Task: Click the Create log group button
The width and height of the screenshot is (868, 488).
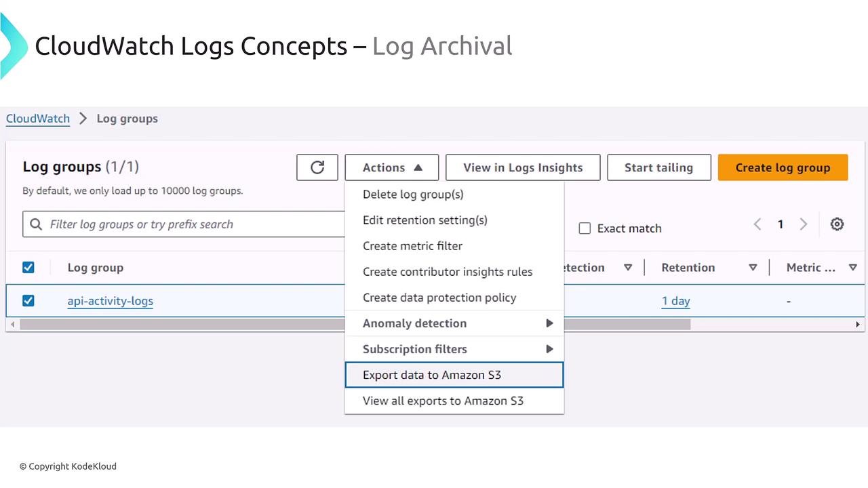Action: [783, 167]
